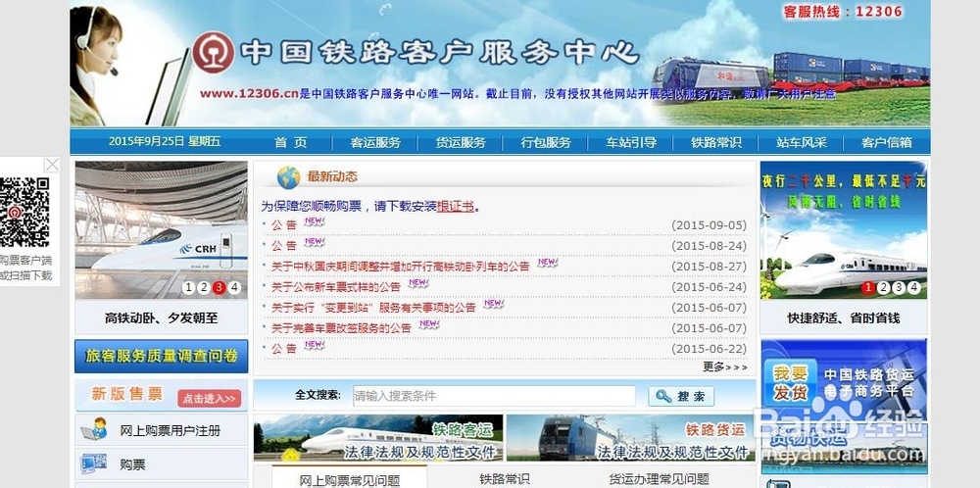Open 铁路货运 法律法规及规范性文件 banner
This screenshot has height=488, width=980.
pyautogui.click(x=630, y=437)
